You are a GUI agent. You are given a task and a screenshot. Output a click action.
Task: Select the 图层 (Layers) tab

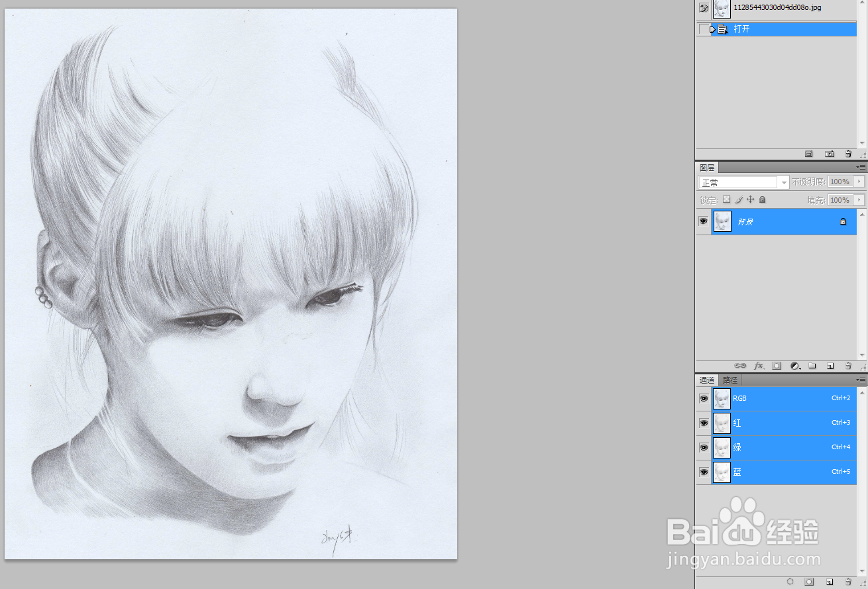[x=708, y=168]
